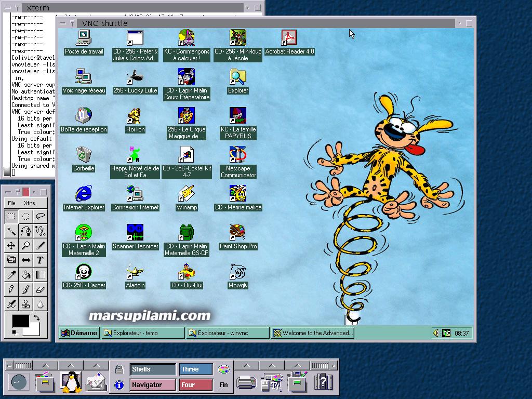
Task: Click the paint palette icon beside pager
Action: point(223,369)
